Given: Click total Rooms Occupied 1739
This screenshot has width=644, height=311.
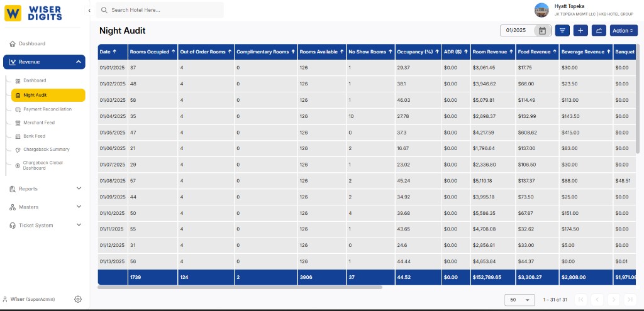Looking at the screenshot, I should point(135,277).
